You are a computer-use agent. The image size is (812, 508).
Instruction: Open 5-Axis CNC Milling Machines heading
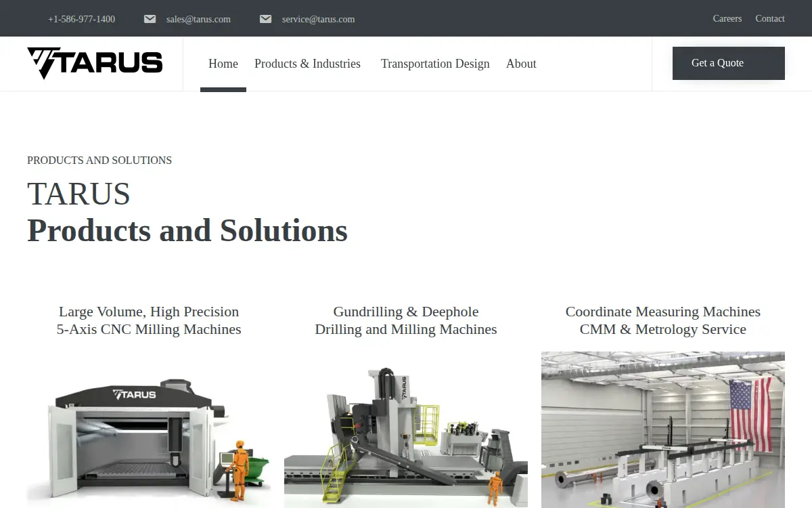pyautogui.click(x=149, y=320)
